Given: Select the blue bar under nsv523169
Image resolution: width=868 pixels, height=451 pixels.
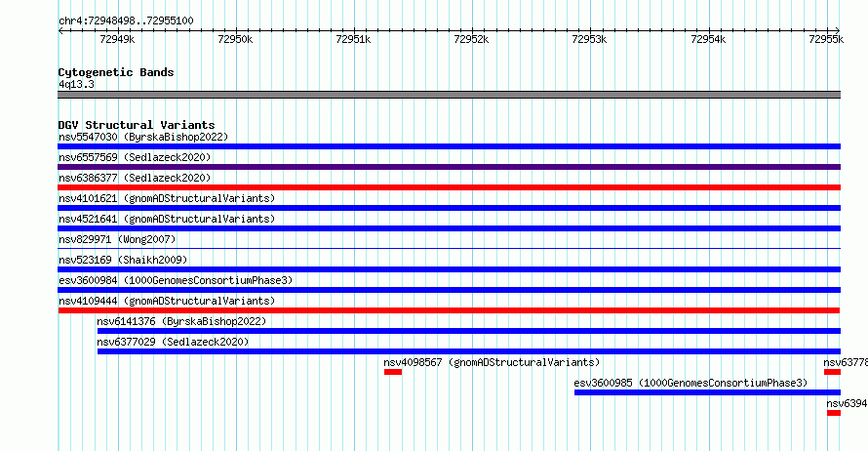Looking at the screenshot, I should click(449, 269).
